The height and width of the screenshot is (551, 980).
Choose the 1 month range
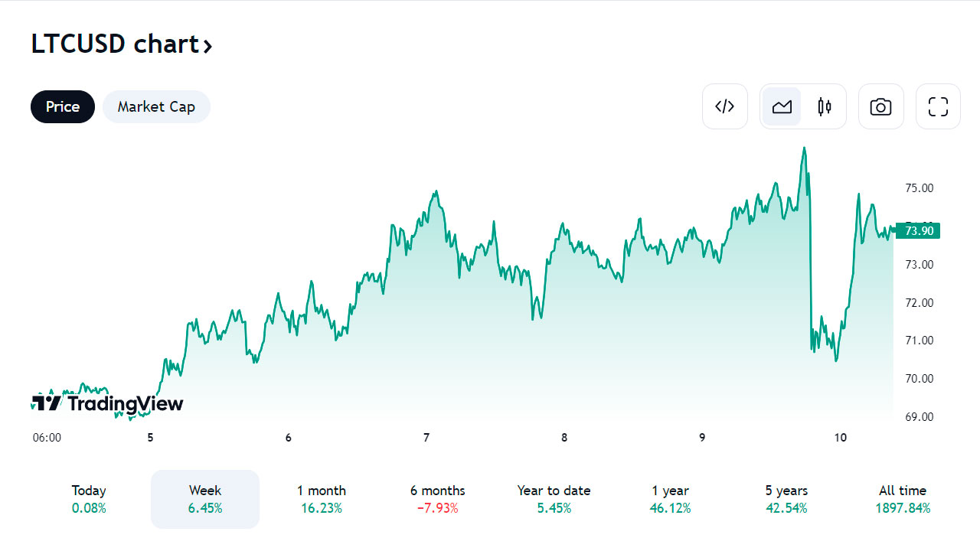point(322,499)
